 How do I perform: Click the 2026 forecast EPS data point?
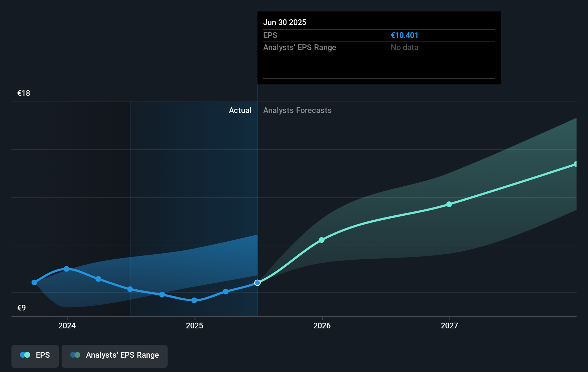[322, 240]
